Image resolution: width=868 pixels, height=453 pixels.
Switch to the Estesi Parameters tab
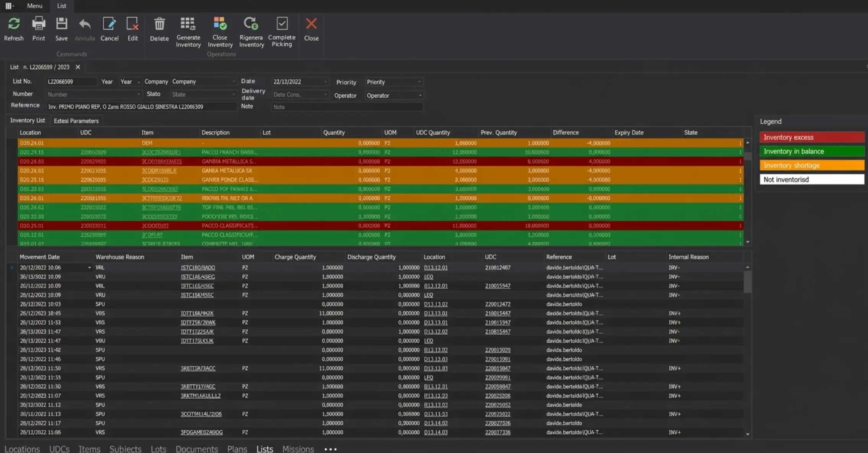[x=76, y=121]
